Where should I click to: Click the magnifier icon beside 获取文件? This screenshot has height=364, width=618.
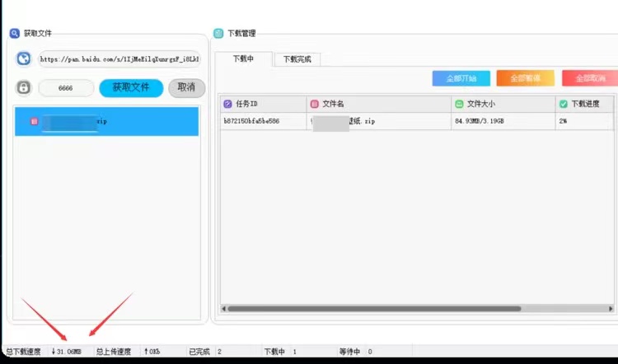pyautogui.click(x=15, y=34)
